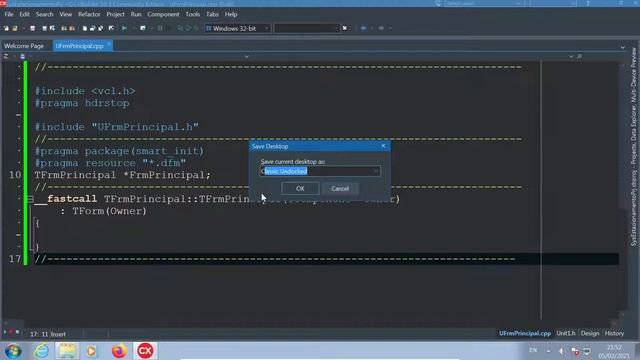Click the green Run arrow icon
The image size is (640, 360).
[x=124, y=28]
